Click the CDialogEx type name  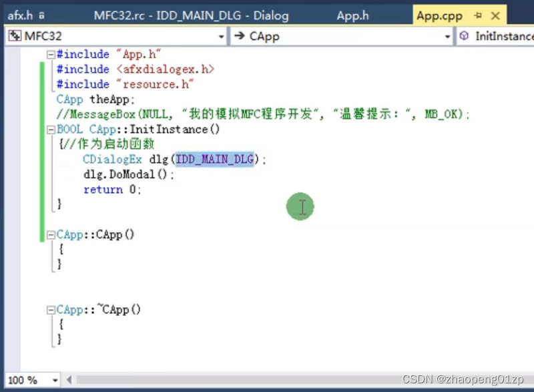tap(112, 159)
